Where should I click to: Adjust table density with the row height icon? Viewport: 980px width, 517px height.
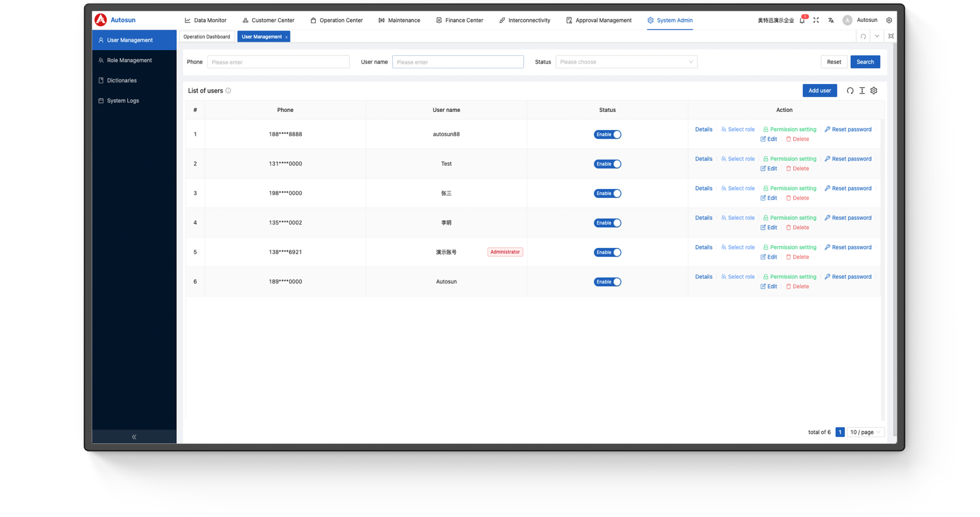862,90
